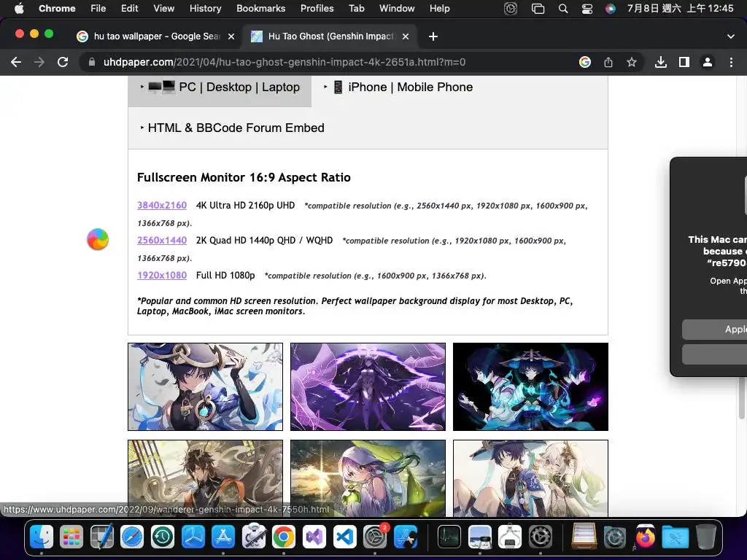This screenshot has height=560, width=747.
Task: Open Nahida sunlight wallpaper thumbnail
Action: pyautogui.click(x=368, y=478)
